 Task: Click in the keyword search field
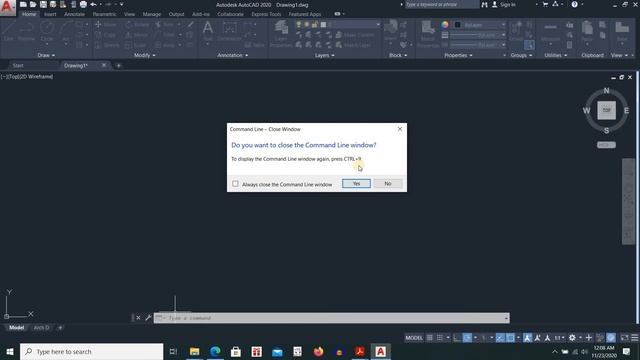(x=442, y=4)
